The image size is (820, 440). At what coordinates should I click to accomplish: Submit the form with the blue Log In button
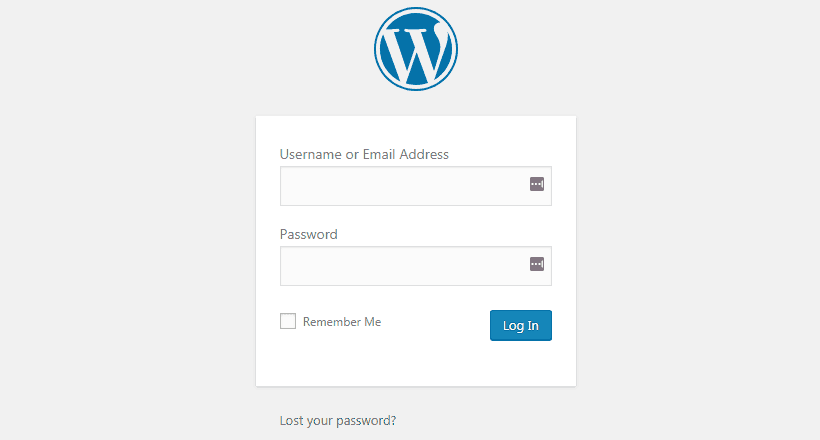[521, 325]
